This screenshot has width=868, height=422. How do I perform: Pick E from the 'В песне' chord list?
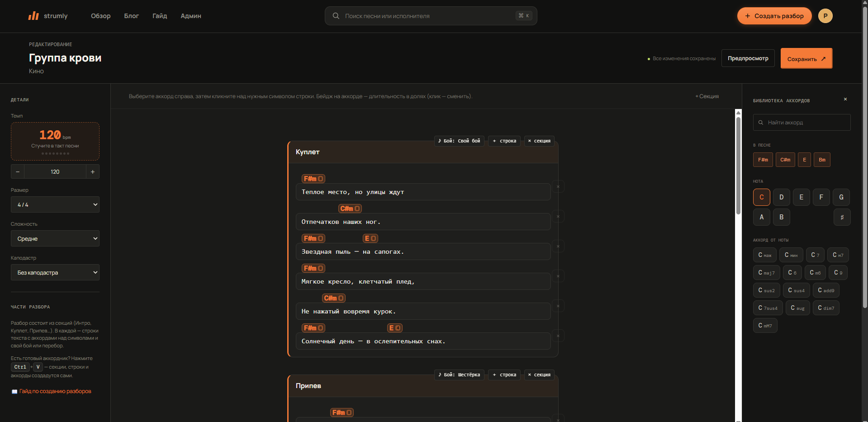(x=804, y=160)
